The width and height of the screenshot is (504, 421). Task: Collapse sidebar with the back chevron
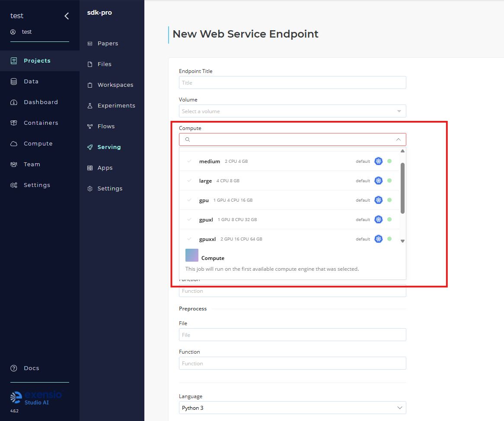coord(67,16)
